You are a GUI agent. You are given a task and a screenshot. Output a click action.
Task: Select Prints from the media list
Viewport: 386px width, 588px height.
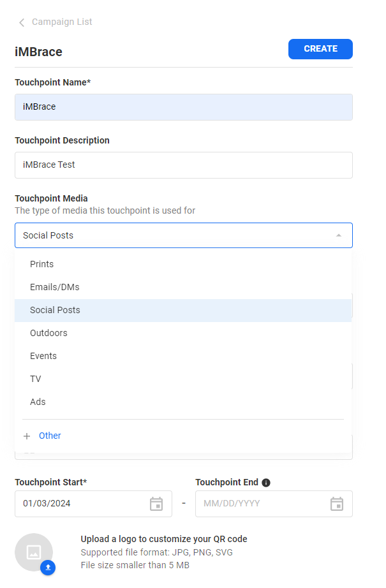pos(42,264)
